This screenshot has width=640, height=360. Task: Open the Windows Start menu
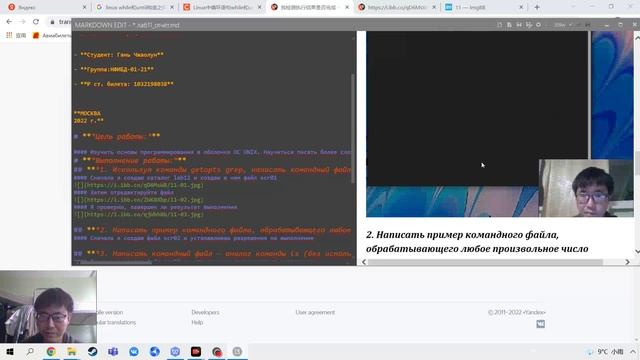click(10, 351)
